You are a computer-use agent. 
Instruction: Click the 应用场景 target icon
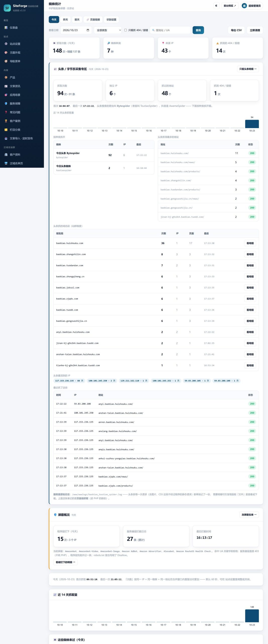pos(6,95)
